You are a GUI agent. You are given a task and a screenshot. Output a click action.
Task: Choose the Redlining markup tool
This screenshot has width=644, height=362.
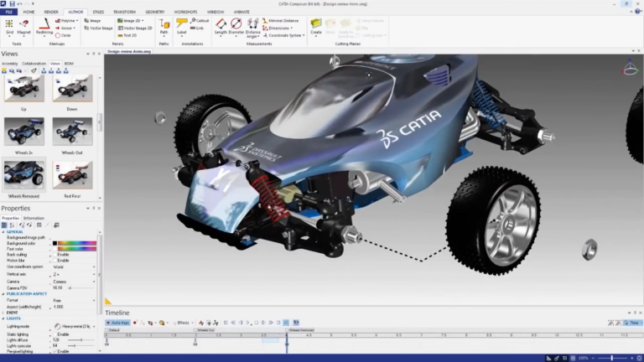44,27
